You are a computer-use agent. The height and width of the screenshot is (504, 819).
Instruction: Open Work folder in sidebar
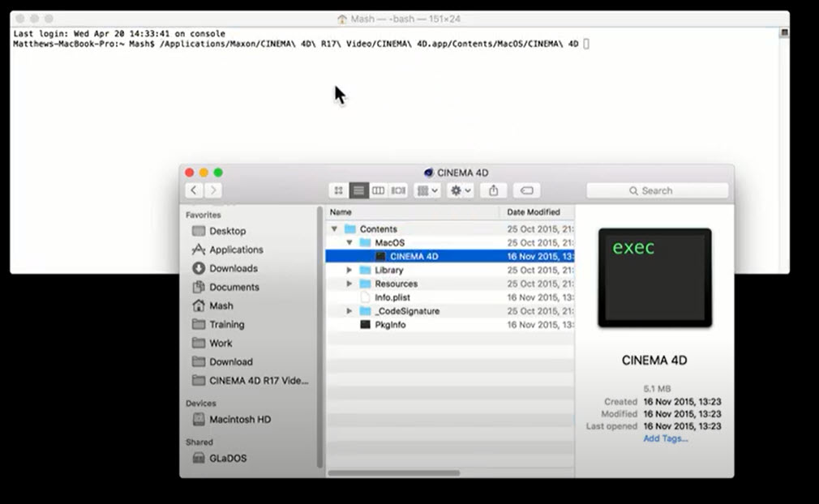click(x=212, y=344)
